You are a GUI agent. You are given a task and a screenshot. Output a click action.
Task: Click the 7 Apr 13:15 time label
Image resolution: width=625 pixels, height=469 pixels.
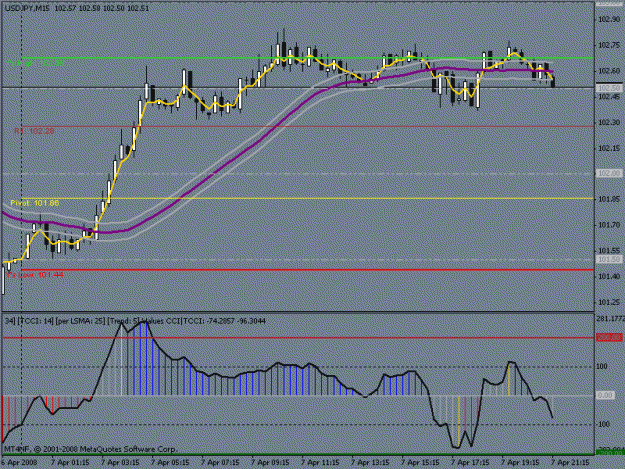tap(370, 463)
